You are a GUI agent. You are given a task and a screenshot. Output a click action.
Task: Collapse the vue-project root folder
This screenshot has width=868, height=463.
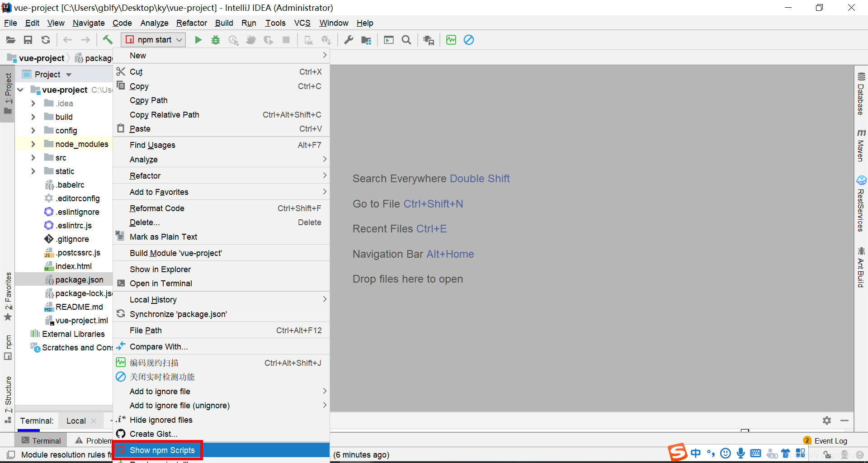(x=20, y=90)
